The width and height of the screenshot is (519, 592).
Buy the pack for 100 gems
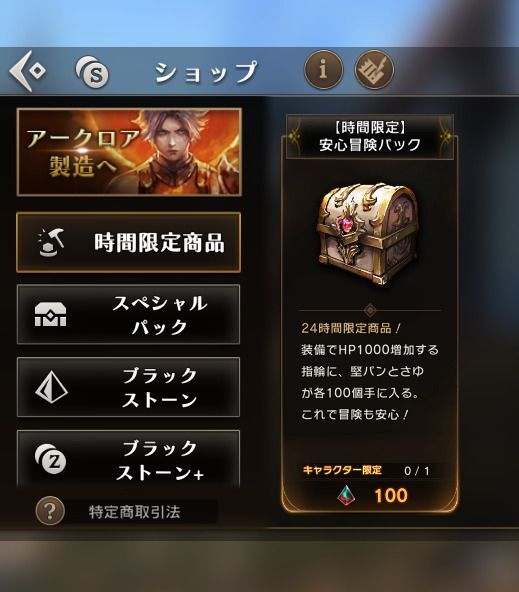click(370, 495)
